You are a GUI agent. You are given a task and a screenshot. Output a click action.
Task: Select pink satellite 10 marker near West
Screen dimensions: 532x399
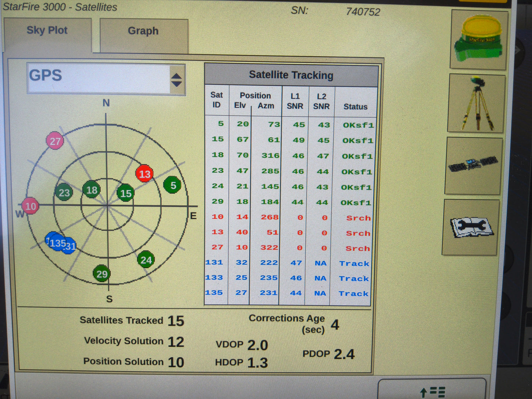(30, 206)
